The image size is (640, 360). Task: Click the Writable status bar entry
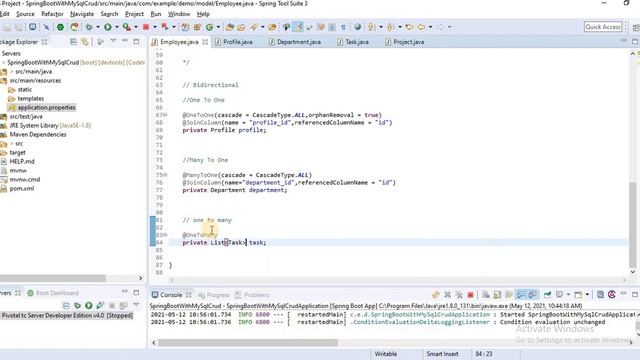coord(386,354)
